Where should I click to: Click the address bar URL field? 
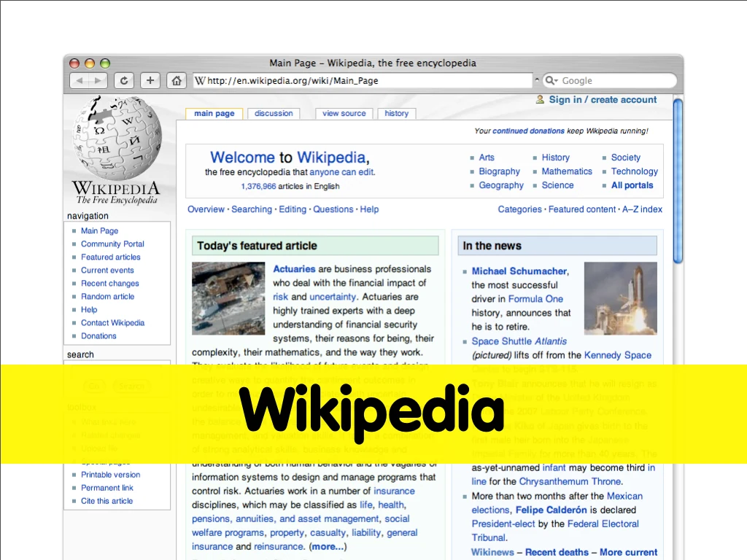coord(362,80)
